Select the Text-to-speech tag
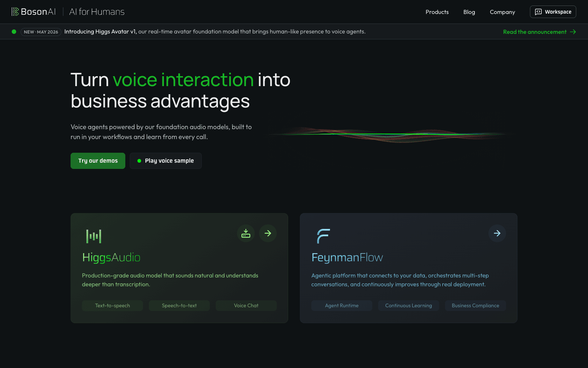 (112, 305)
